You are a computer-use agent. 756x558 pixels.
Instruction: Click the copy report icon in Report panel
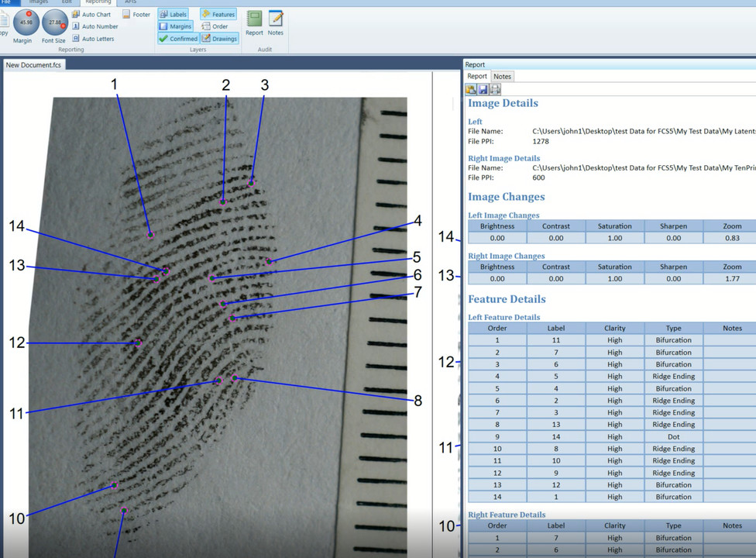(471, 89)
